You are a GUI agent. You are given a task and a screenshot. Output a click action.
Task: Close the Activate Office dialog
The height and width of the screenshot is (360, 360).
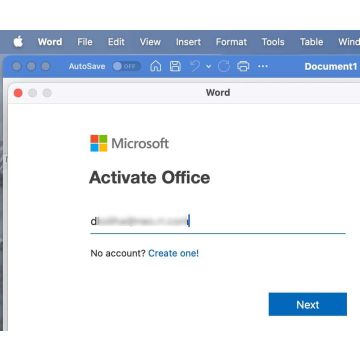18,93
